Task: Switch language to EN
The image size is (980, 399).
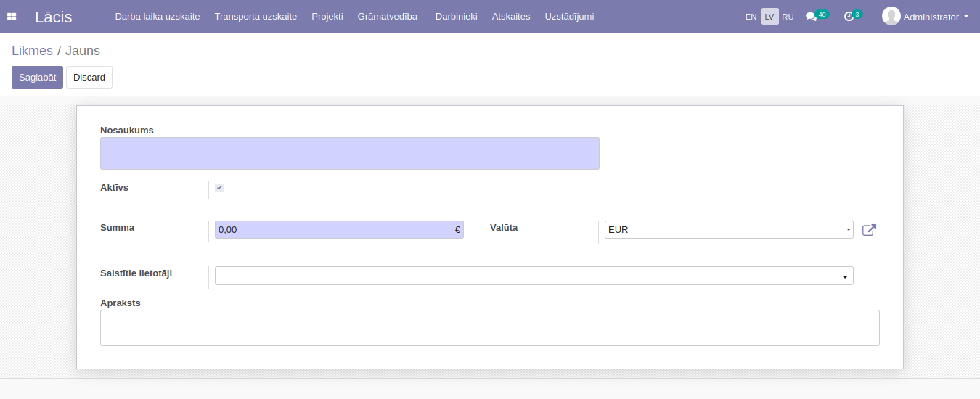Action: point(751,17)
